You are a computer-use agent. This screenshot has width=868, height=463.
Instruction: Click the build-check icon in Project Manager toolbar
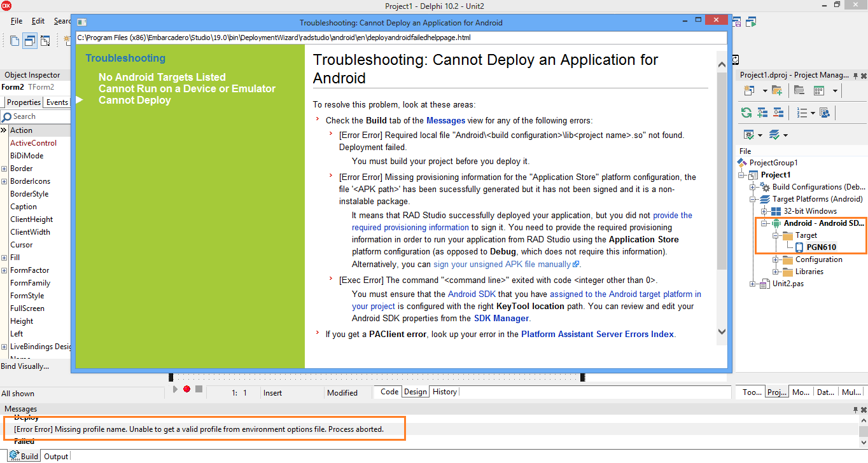[748, 134]
